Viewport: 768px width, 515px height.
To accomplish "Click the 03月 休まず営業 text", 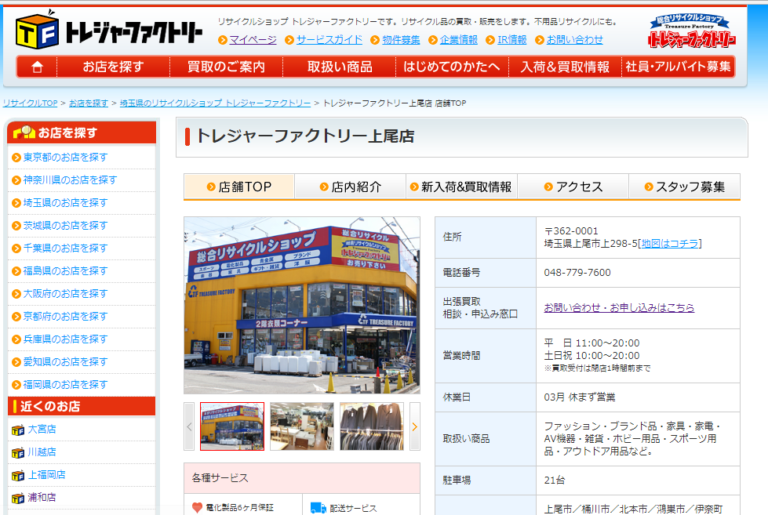I will click(579, 397).
